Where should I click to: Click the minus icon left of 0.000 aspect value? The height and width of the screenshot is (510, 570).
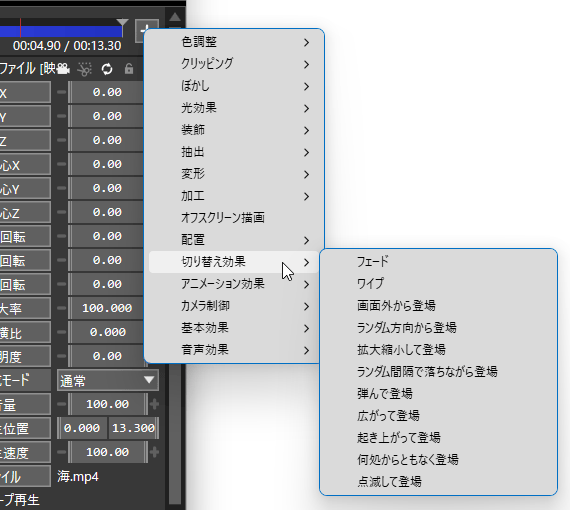[x=61, y=332]
